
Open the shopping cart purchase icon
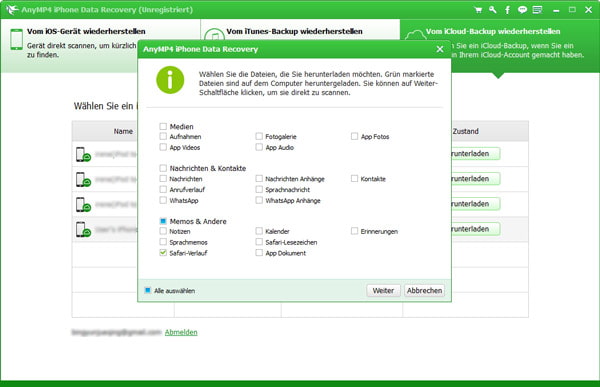click(x=478, y=10)
